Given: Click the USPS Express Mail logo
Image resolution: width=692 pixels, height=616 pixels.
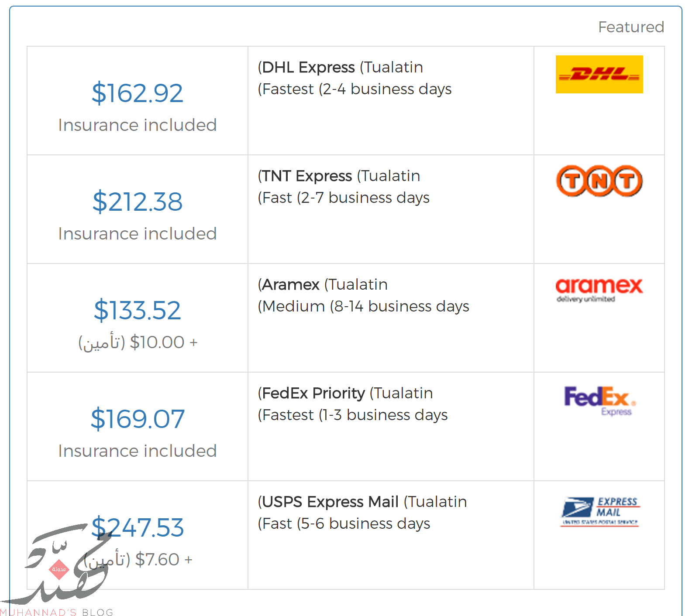Looking at the screenshot, I should [x=600, y=511].
